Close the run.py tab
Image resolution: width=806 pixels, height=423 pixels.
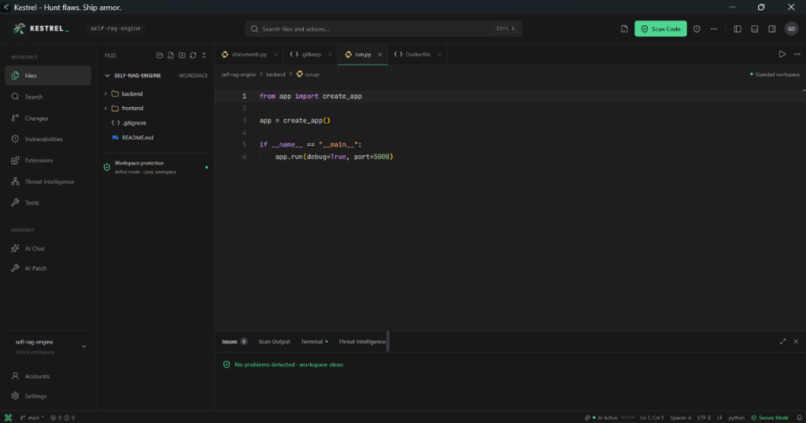click(380, 54)
